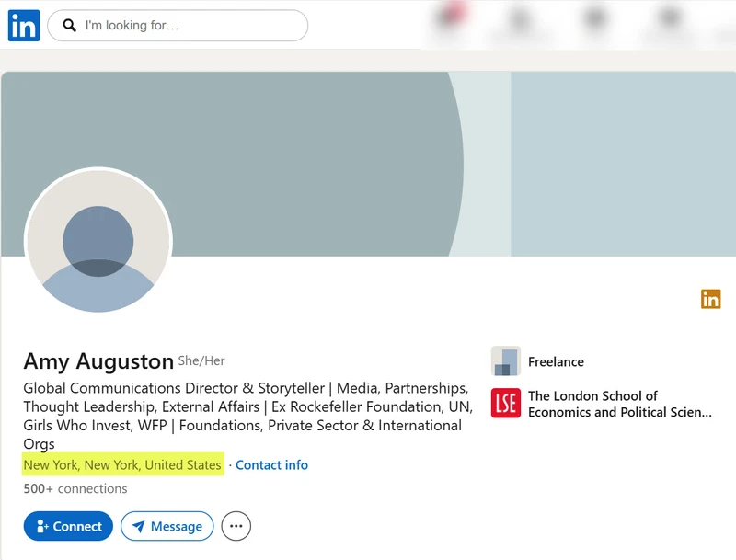The image size is (736, 560).
Task: Click the search magnifier icon
Action: [x=70, y=26]
